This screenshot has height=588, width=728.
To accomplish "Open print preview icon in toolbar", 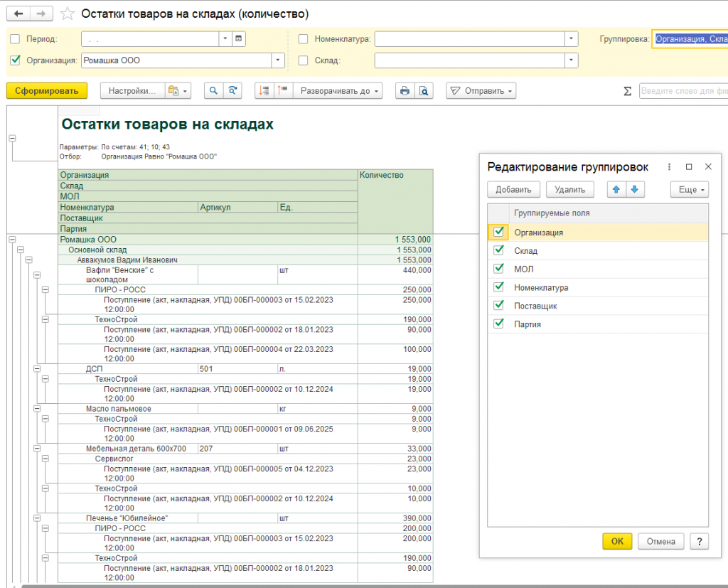I will [423, 91].
